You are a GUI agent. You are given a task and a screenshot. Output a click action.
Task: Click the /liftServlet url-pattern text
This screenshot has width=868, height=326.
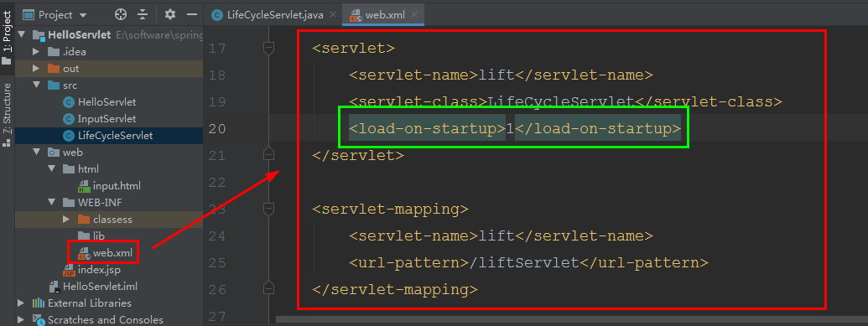(x=523, y=263)
